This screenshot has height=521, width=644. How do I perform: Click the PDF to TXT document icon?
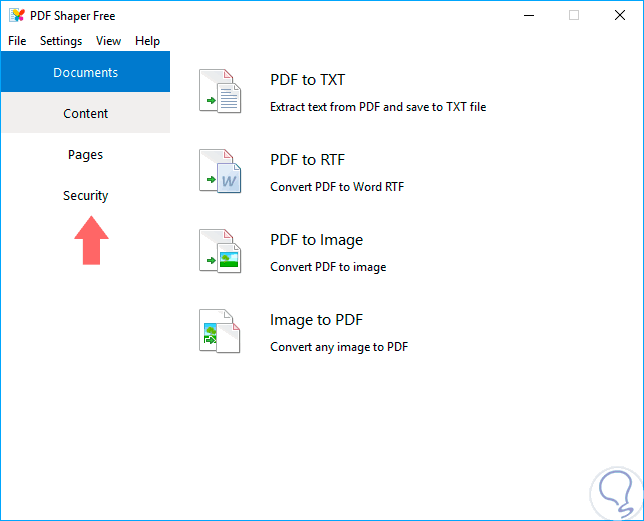[x=220, y=91]
